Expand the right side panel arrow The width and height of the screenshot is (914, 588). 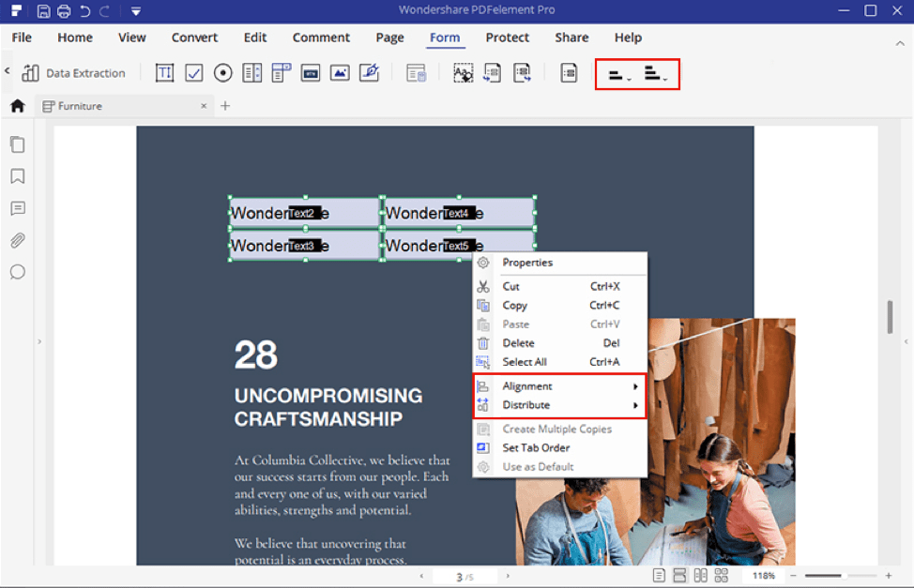point(906,341)
